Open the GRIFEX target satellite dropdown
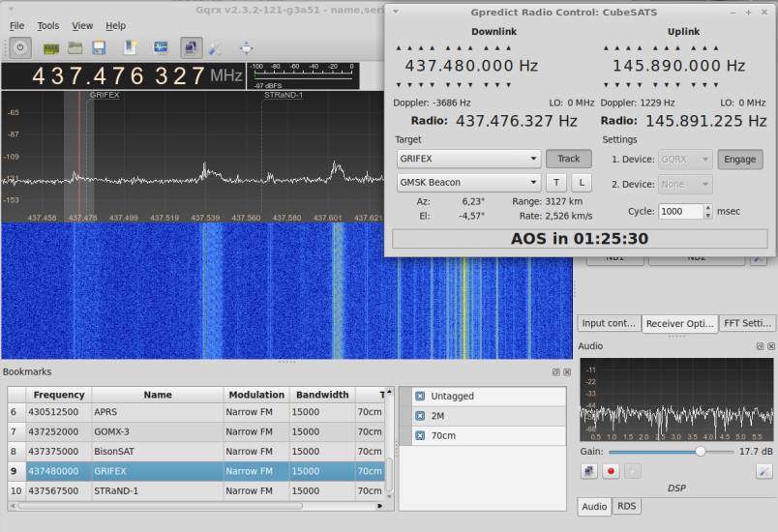778x532 pixels. pos(468,159)
